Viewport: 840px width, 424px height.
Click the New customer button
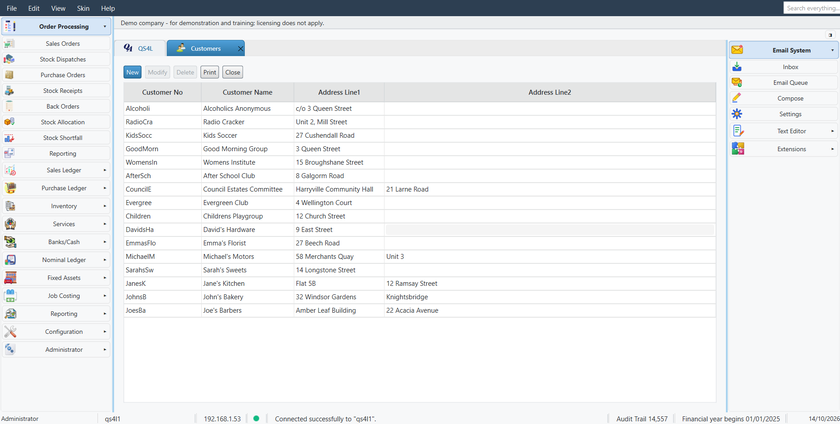click(x=133, y=72)
